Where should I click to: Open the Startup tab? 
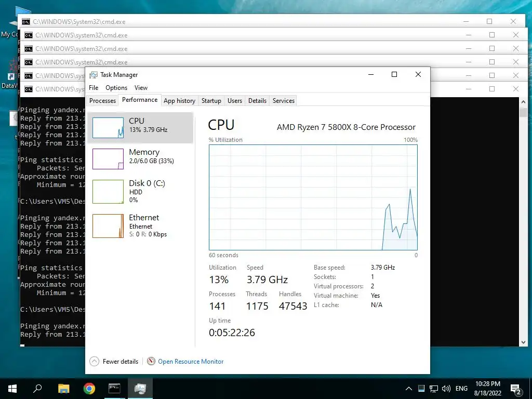211,101
